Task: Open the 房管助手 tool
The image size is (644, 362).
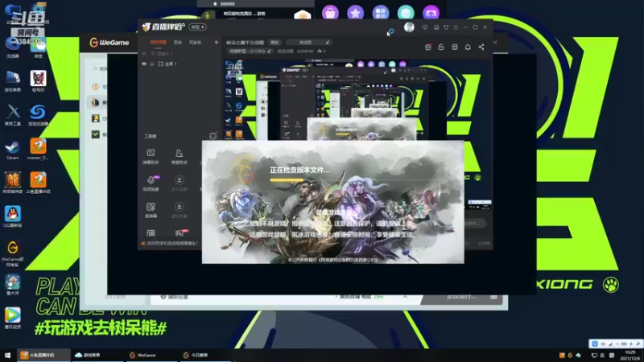Action: click(179, 156)
